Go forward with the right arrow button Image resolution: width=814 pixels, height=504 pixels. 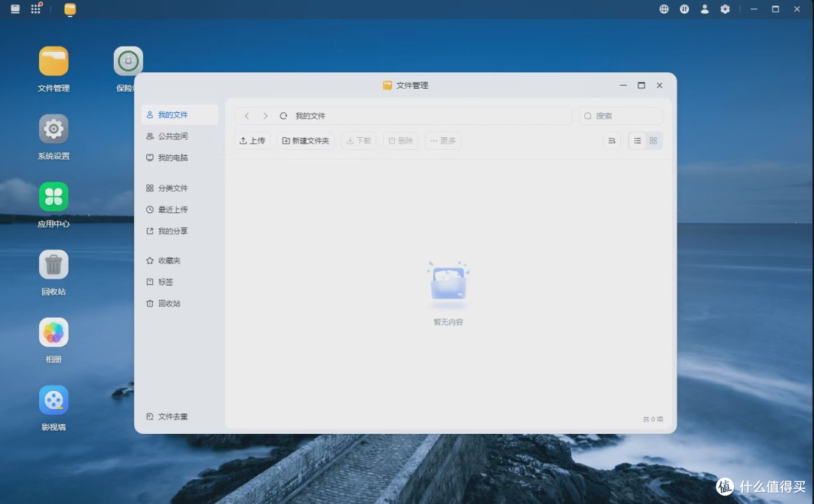coord(265,116)
